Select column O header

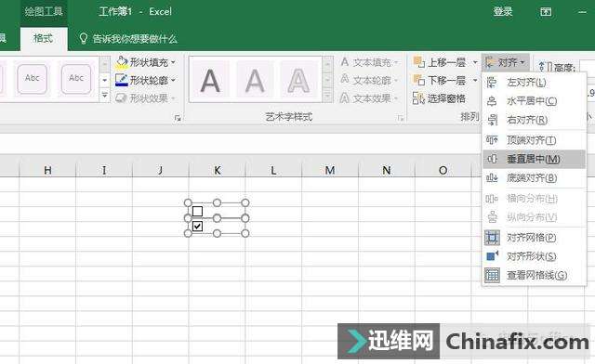tap(443, 170)
